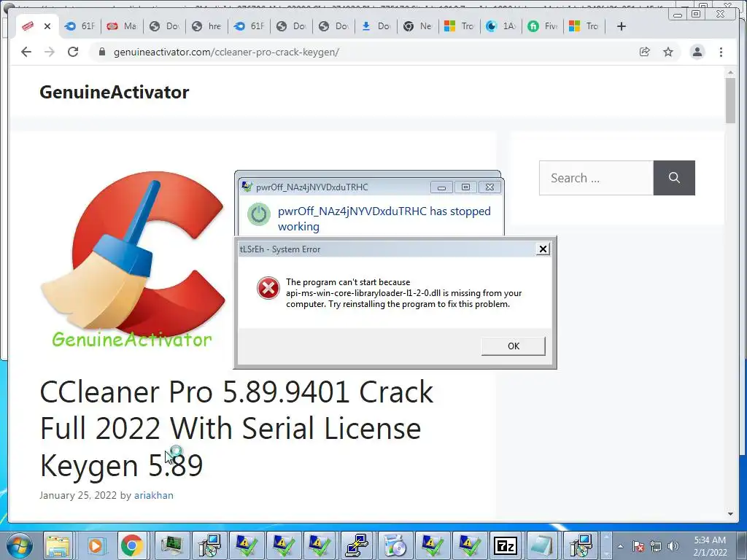This screenshot has height=560, width=747.
Task: Minimize the pwrOff_NAz4jNYVDxduTRHC window
Action: pyautogui.click(x=441, y=187)
